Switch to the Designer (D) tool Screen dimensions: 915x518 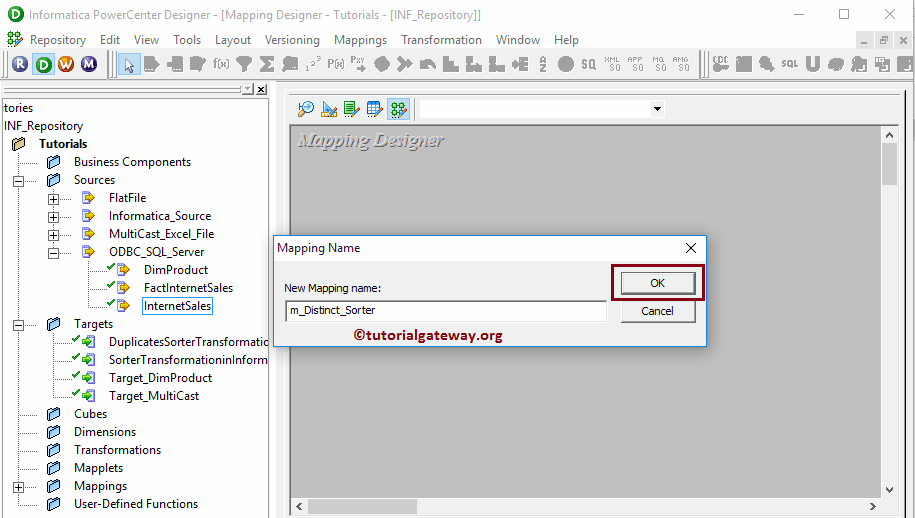(x=44, y=64)
